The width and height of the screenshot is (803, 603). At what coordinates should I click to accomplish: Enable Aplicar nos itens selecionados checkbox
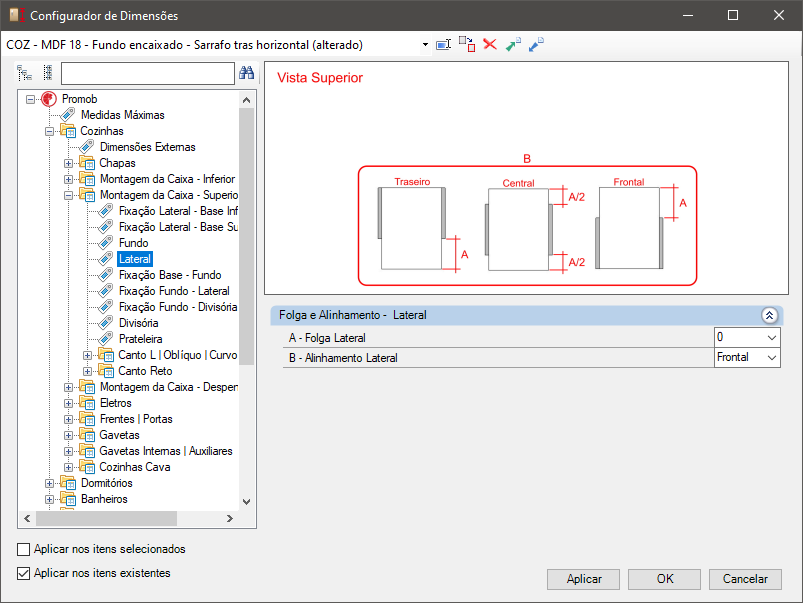coord(23,549)
